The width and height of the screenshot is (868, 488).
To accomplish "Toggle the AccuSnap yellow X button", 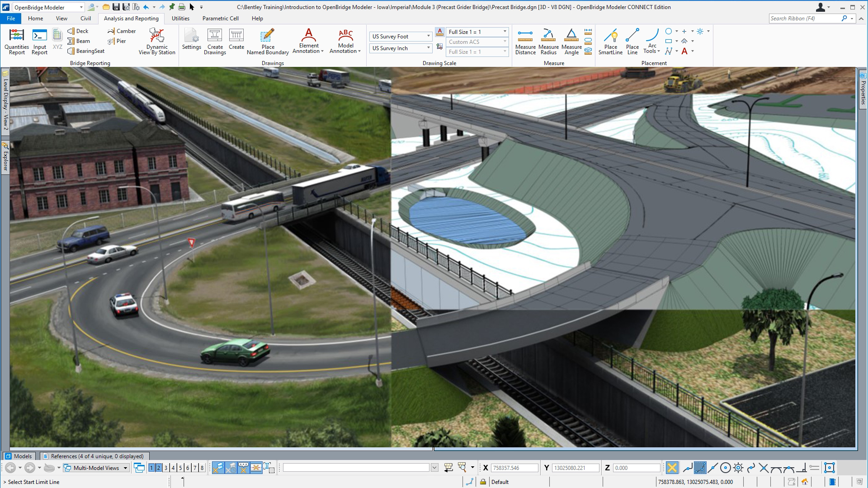I will click(672, 468).
